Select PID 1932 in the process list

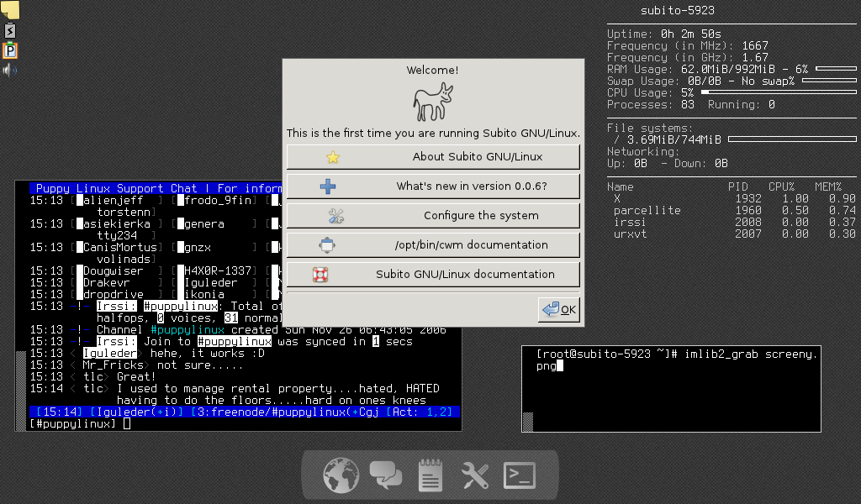click(748, 198)
